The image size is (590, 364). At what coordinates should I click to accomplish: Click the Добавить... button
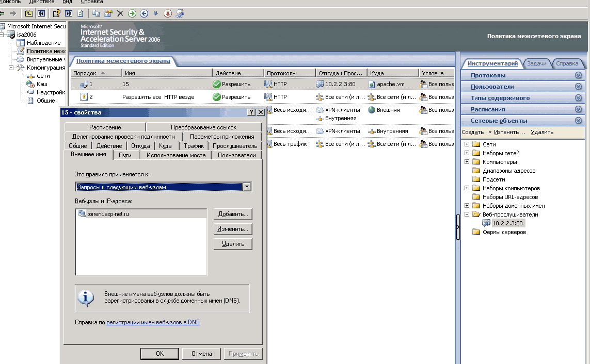click(233, 214)
